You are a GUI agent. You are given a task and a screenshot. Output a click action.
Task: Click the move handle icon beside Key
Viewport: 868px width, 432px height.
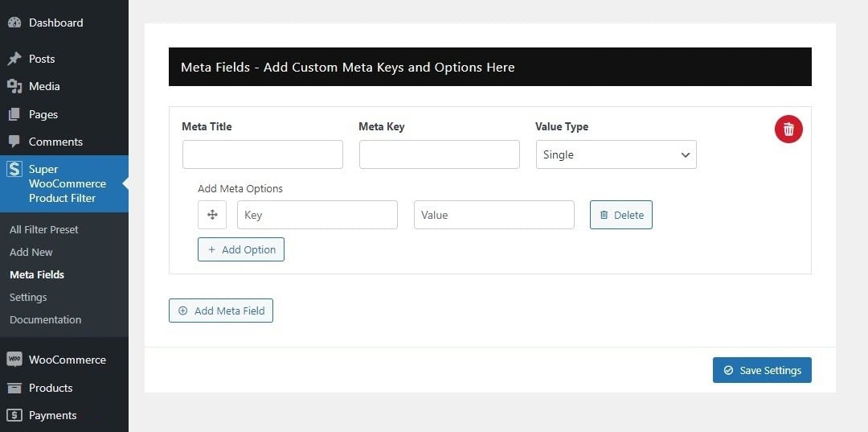tap(212, 215)
